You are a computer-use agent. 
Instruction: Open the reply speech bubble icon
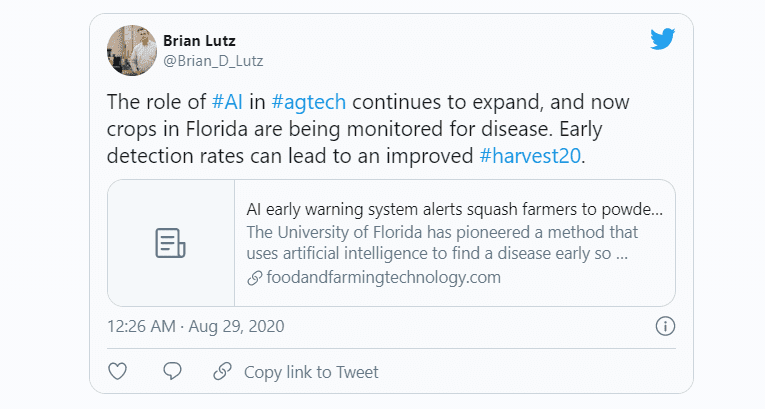(x=172, y=371)
